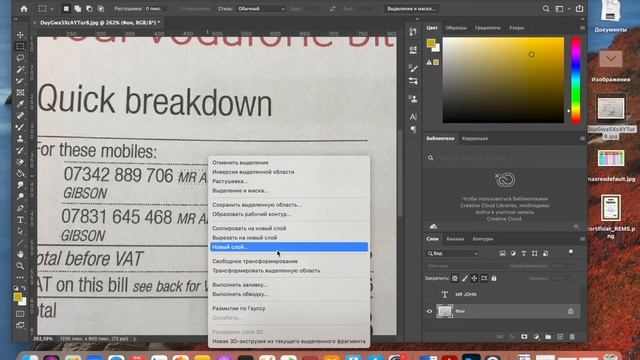The width and height of the screenshot is (640, 360).
Task: Choose Новый слой... in the context menu
Action: [289, 247]
